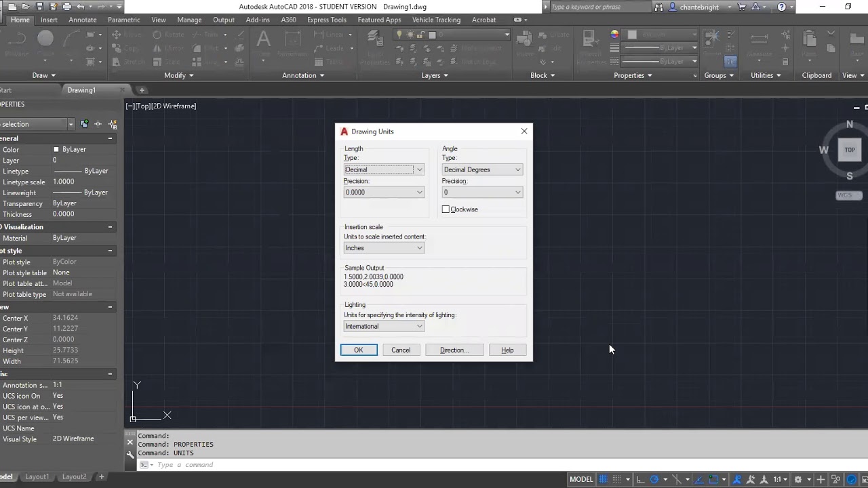The height and width of the screenshot is (488, 868).
Task: Click the TOP face of ViewCube
Action: tap(850, 150)
